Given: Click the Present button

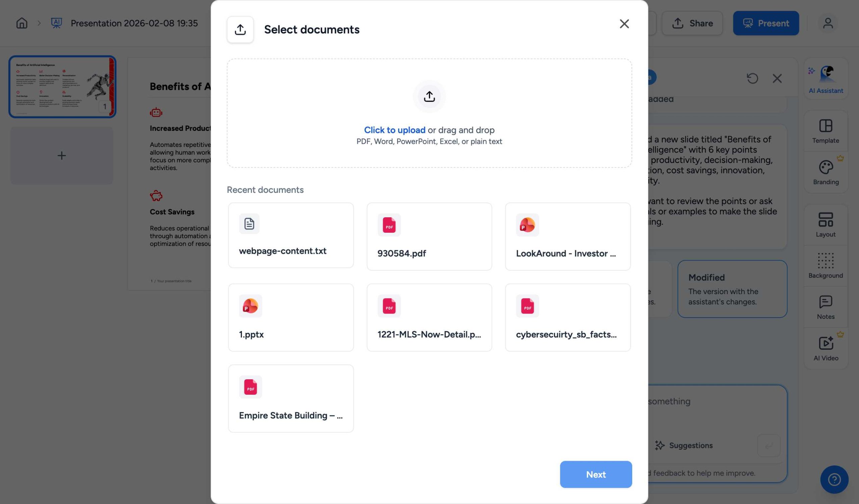Looking at the screenshot, I should pyautogui.click(x=766, y=23).
